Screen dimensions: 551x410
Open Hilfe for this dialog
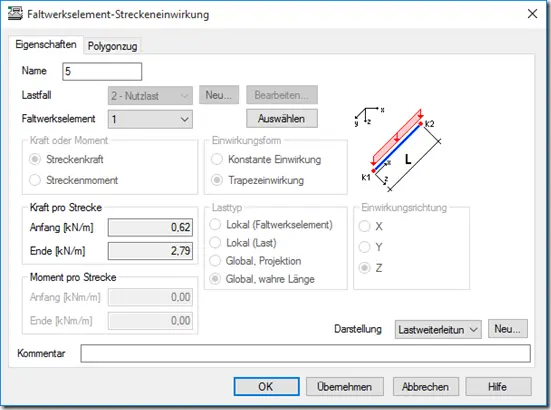click(x=498, y=386)
